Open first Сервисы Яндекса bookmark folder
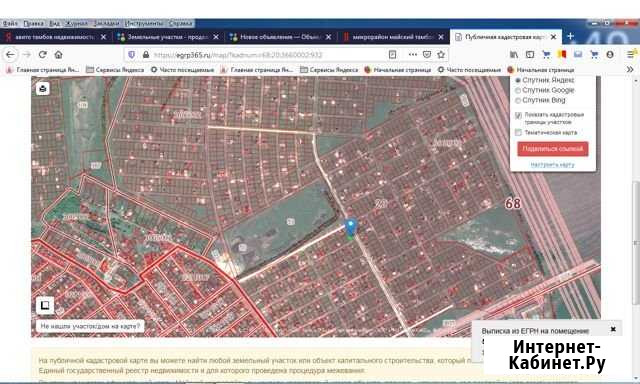The height and width of the screenshot is (384, 640). [x=115, y=70]
